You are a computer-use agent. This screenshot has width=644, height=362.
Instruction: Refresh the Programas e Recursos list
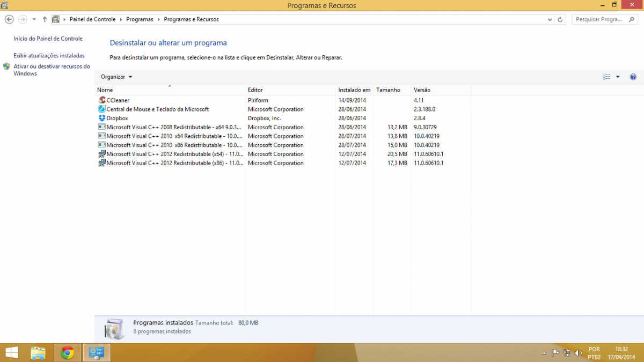[560, 19]
